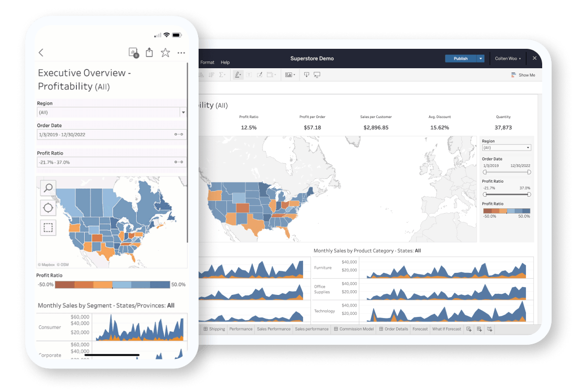Click the map search magnifier tool
580x392 pixels.
coord(48,188)
